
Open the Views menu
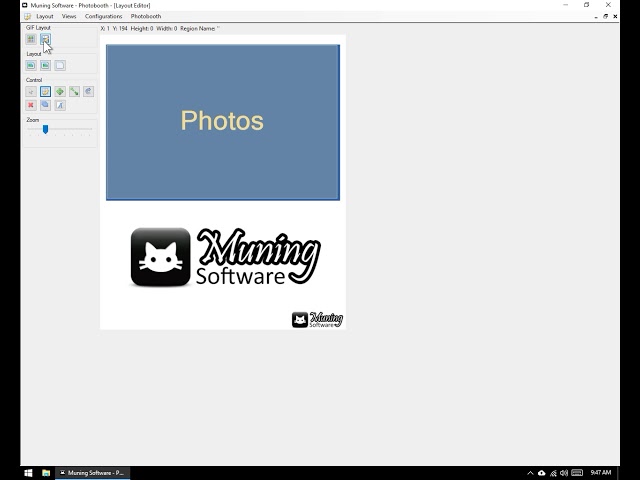[x=69, y=16]
